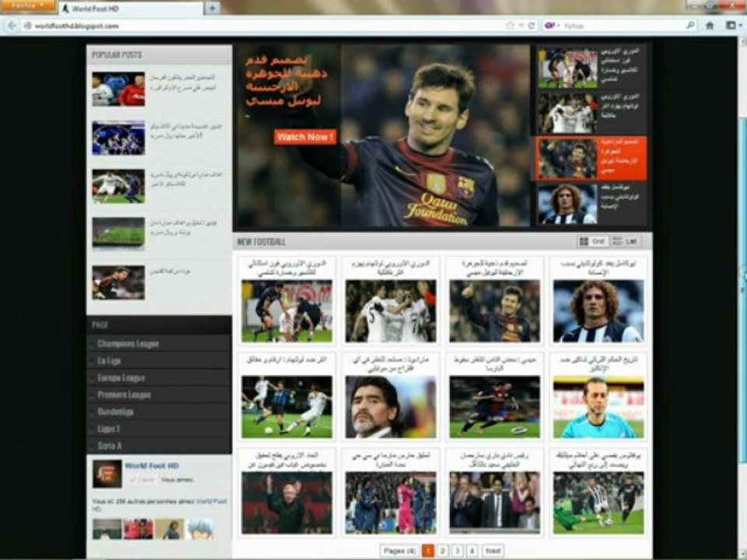Viewport: 747px width, 560px height.
Task: Open grid post with Inter Tottenham match action
Action: click(x=287, y=407)
